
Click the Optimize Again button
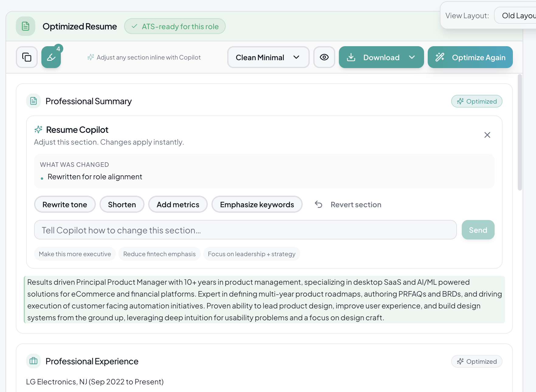coord(470,57)
